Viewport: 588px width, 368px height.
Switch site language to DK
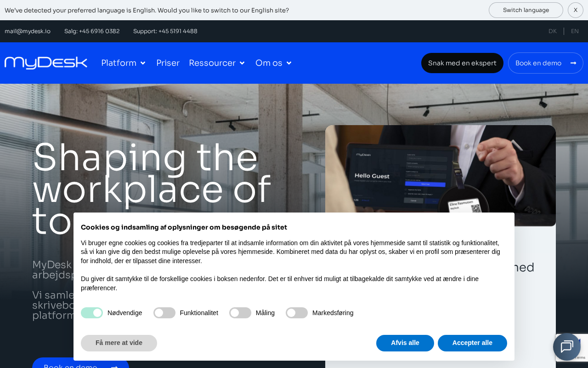(x=553, y=31)
